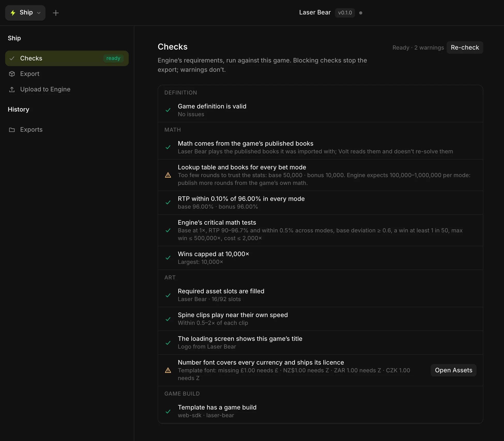The width and height of the screenshot is (504, 441).
Task: Click check icon for Math comes from published books
Action: [168, 147]
